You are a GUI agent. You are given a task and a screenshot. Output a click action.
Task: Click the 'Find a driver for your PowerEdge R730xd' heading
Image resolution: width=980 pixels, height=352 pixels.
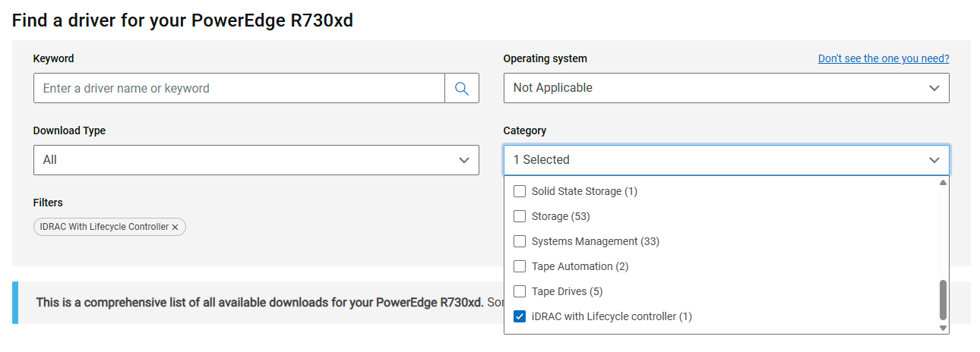point(182,20)
